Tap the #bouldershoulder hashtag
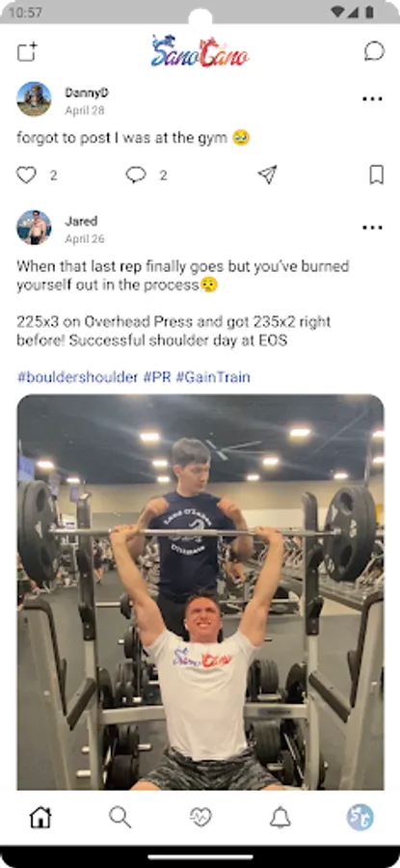This screenshot has width=400, height=868. pyautogui.click(x=77, y=377)
